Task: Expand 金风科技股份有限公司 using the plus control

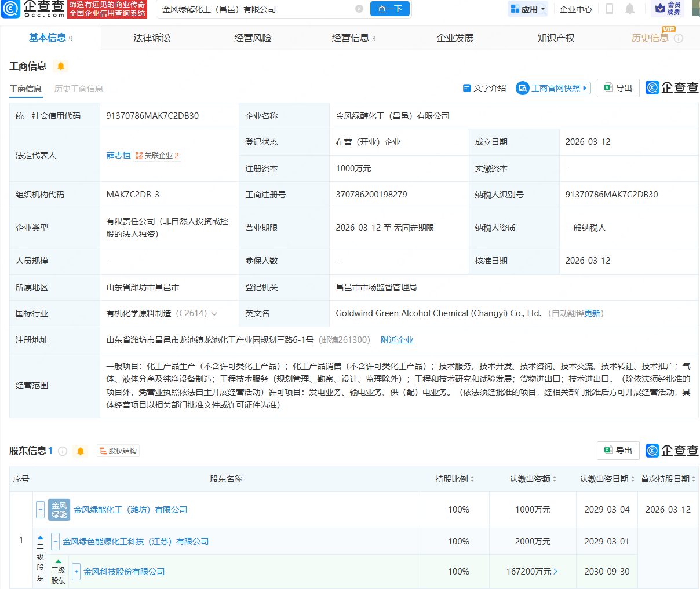Action: [76, 572]
